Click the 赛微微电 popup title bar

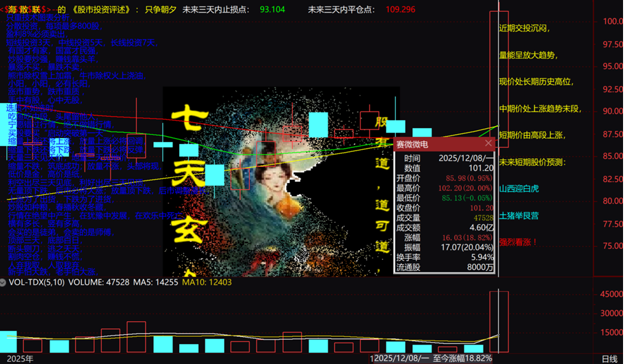444,144
